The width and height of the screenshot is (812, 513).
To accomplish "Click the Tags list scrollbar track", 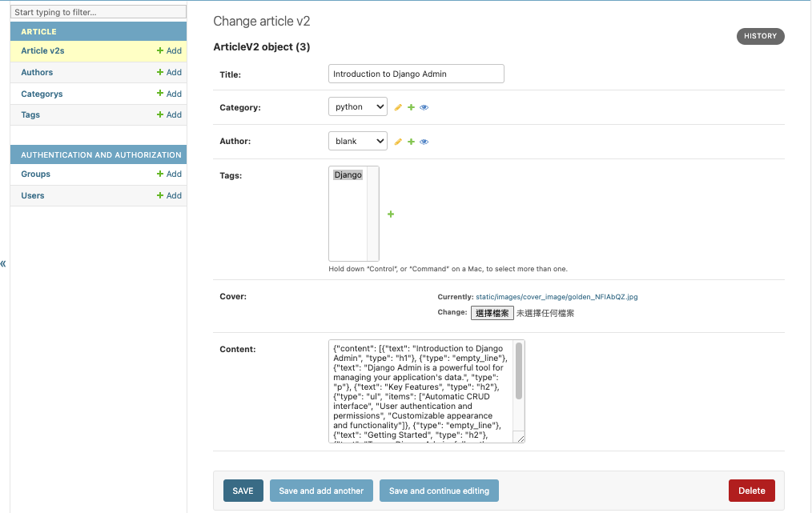I will 373,214.
